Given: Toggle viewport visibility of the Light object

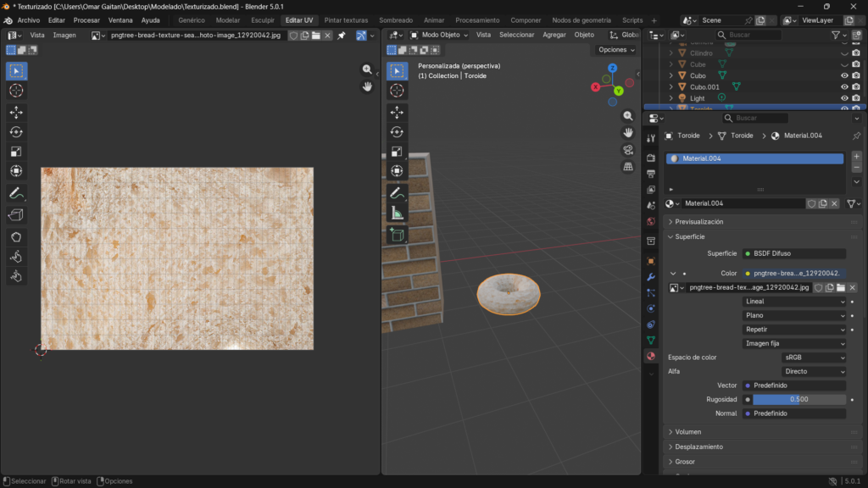Looking at the screenshot, I should coord(844,98).
